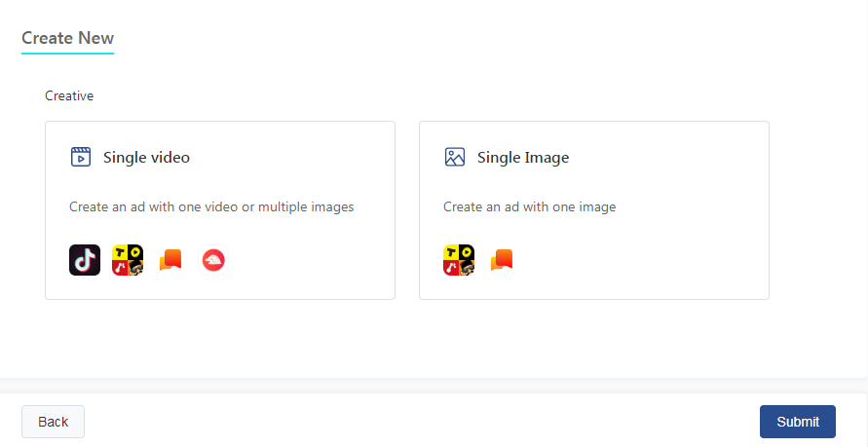Screen dimensions: 868x447
Task: Click the Creative section label
Action: point(69,95)
